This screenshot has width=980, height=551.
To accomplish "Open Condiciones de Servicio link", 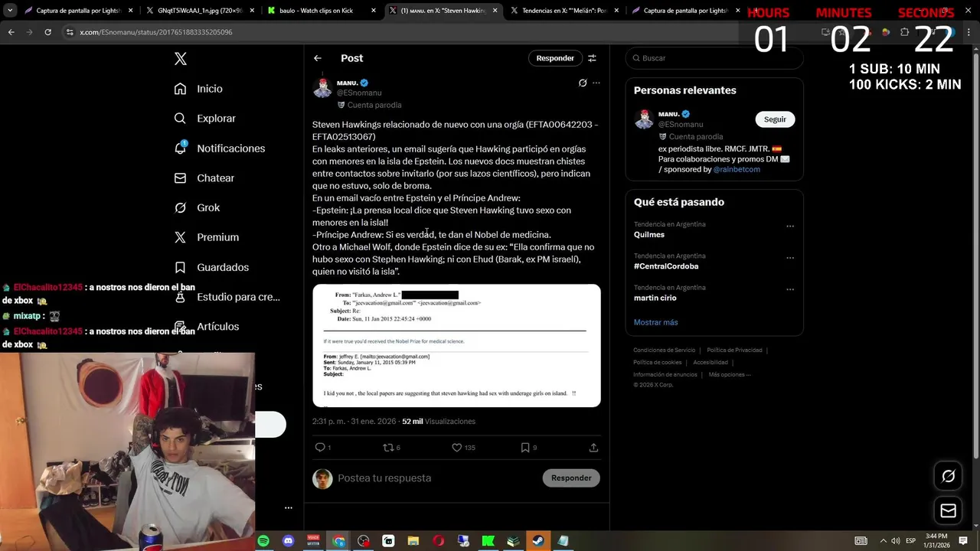I will [664, 350].
